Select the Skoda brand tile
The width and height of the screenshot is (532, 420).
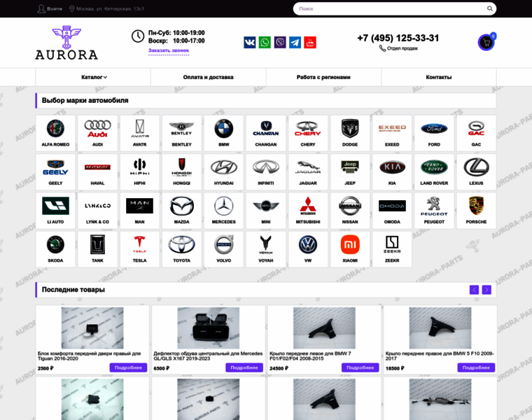pos(55,249)
